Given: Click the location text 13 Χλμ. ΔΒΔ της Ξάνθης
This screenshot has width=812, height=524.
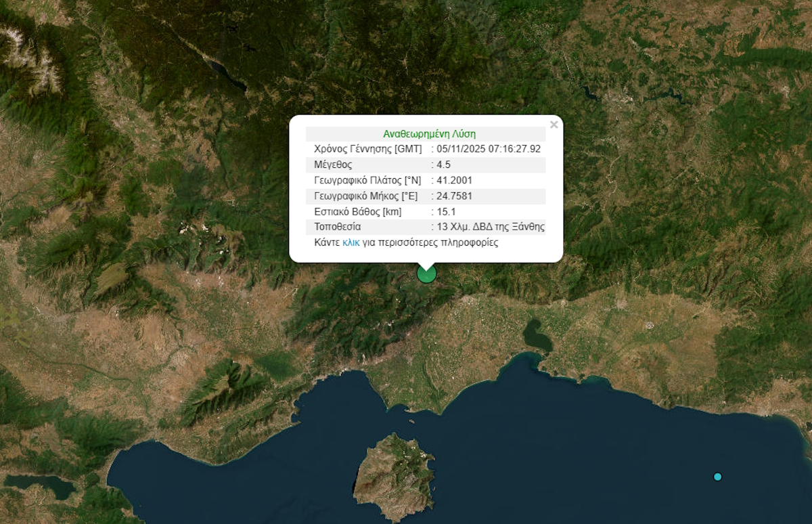Looking at the screenshot, I should tap(491, 227).
